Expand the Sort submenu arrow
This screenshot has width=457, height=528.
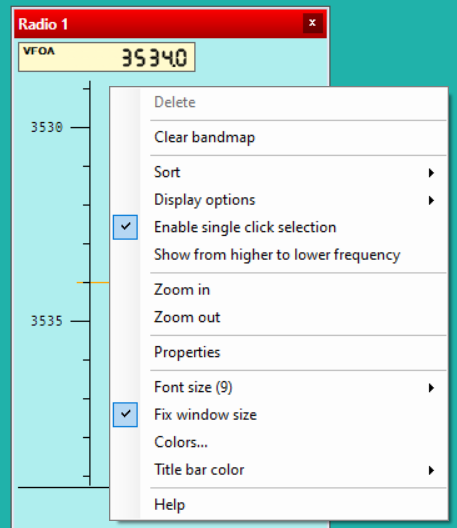[x=431, y=173]
